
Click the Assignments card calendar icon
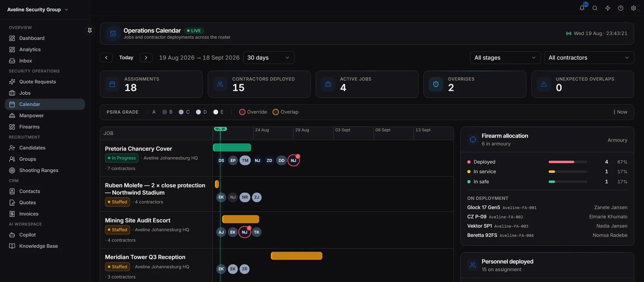112,84
